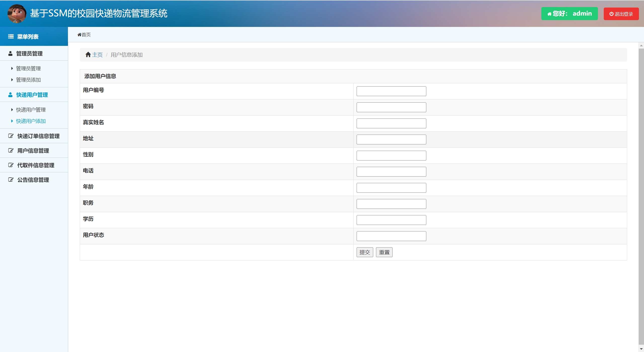Click the house icon in 主页 breadcrumb

(88, 55)
